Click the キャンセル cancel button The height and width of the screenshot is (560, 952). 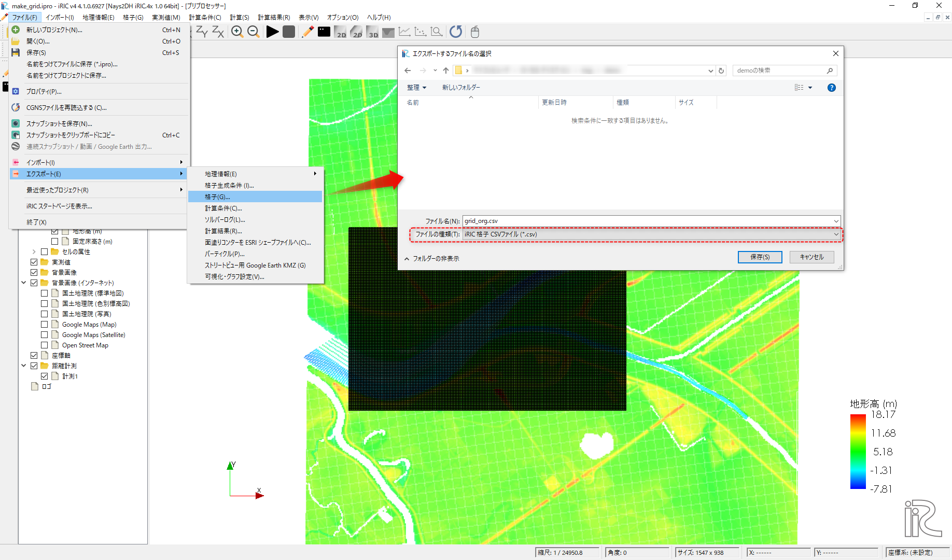tap(811, 257)
